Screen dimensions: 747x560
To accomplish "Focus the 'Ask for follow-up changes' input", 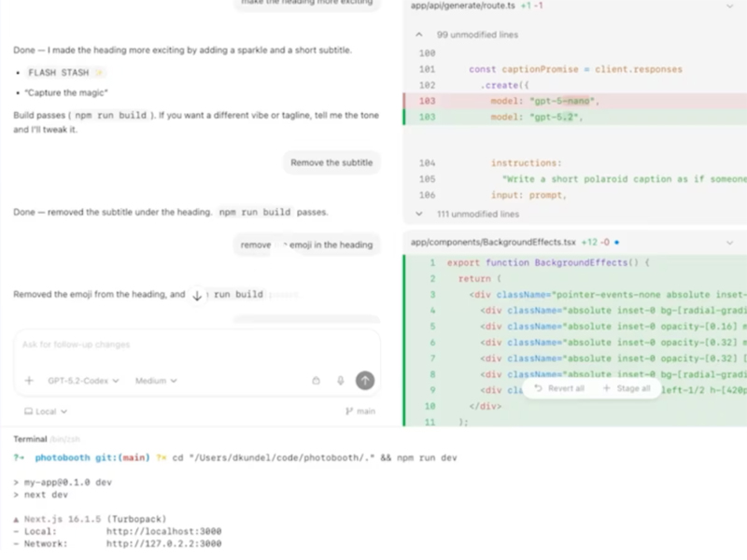I will [187, 344].
